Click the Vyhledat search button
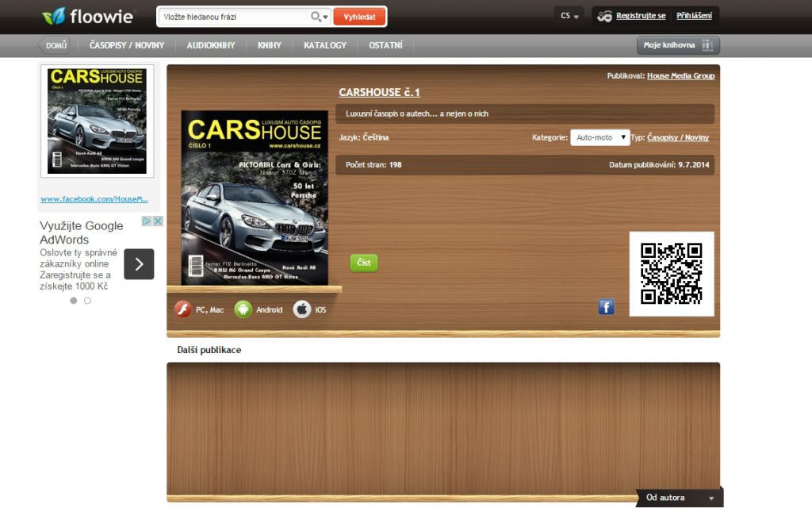The width and height of the screenshot is (812, 515). coord(359,17)
